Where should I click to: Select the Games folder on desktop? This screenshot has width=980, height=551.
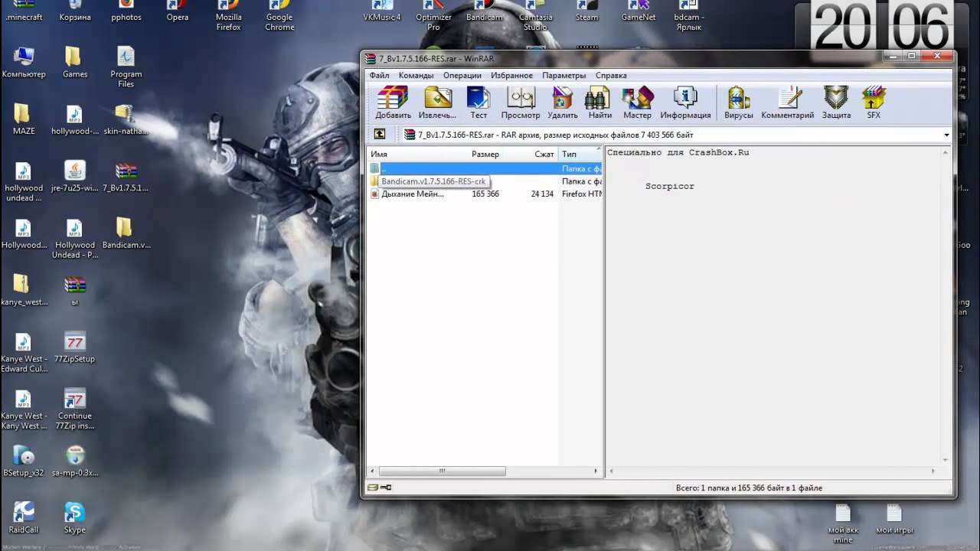click(75, 62)
